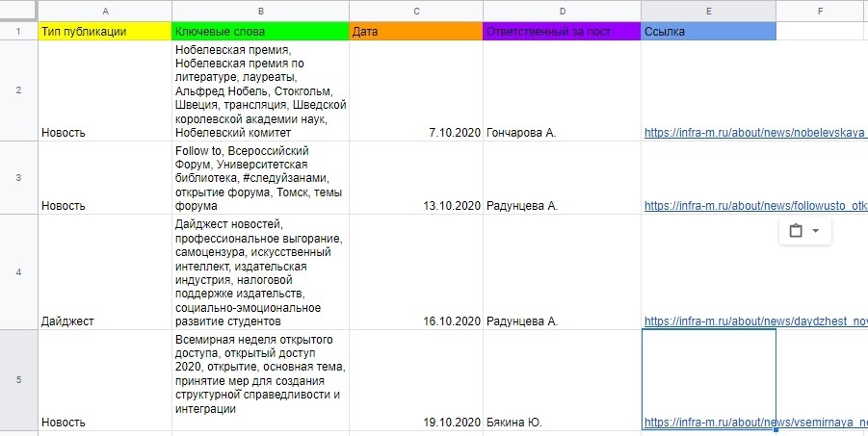Select 'Новость' cell in row 3

point(105,178)
